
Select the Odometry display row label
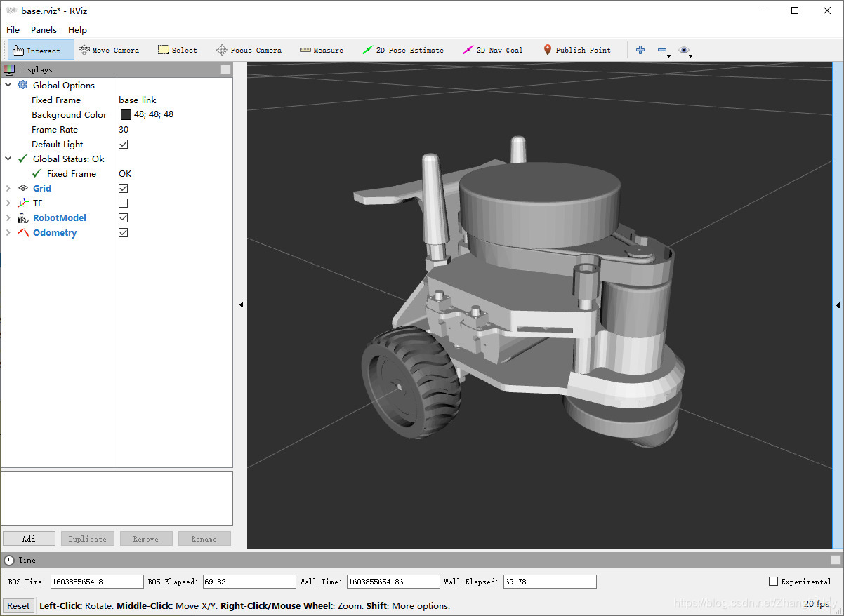(55, 232)
